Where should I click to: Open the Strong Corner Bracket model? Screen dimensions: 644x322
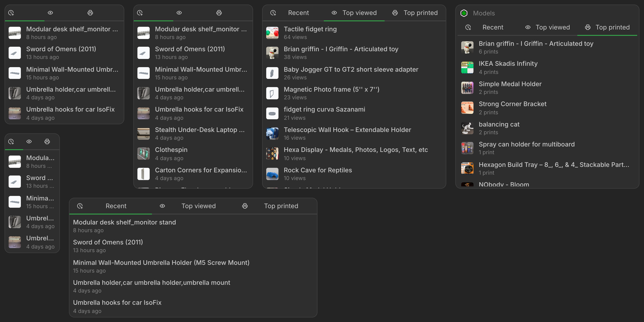click(547, 108)
